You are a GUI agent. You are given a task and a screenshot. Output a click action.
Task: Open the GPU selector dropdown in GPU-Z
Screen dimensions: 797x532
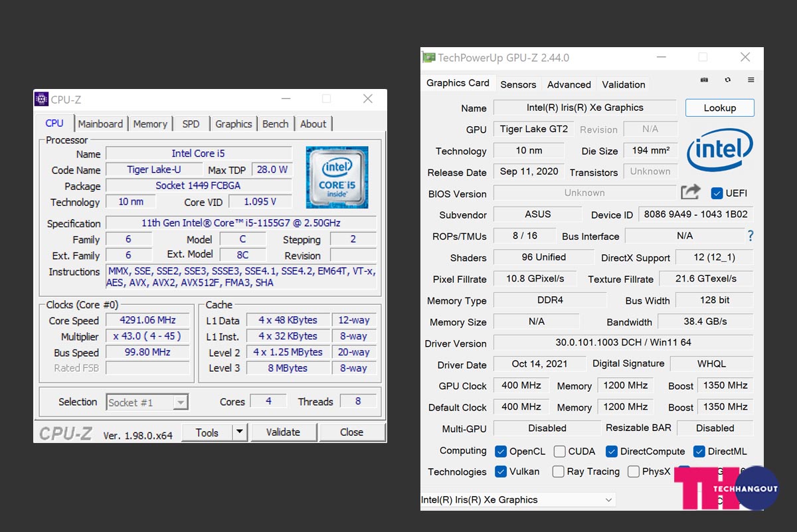(x=518, y=500)
